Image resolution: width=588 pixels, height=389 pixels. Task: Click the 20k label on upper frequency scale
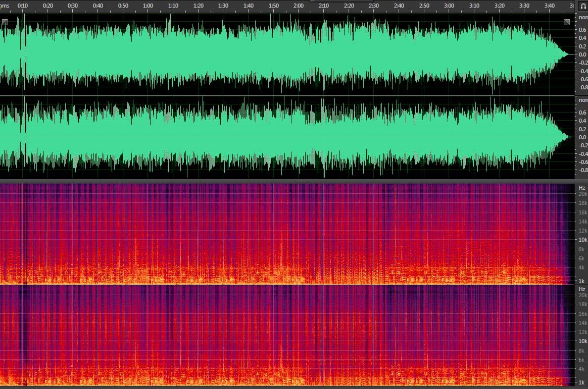click(x=582, y=194)
